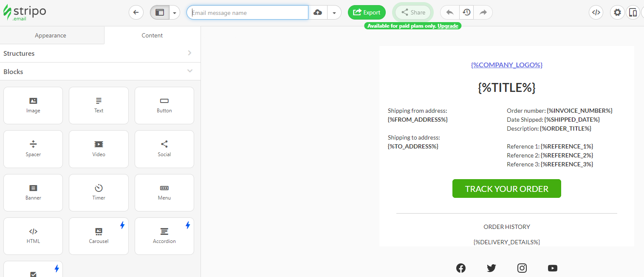Click the {%DELIVERY_DETAILS%} placeholder
Screen dimensions: 644x277
[507, 242]
